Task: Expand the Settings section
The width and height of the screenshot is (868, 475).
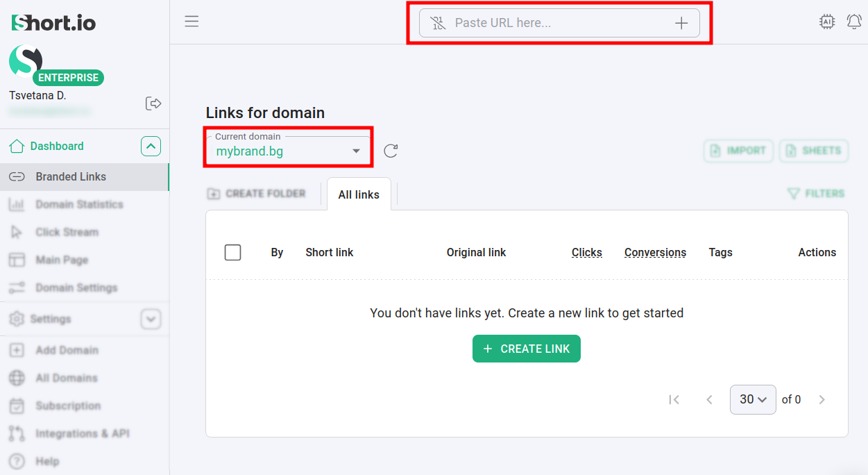Action: pyautogui.click(x=151, y=319)
